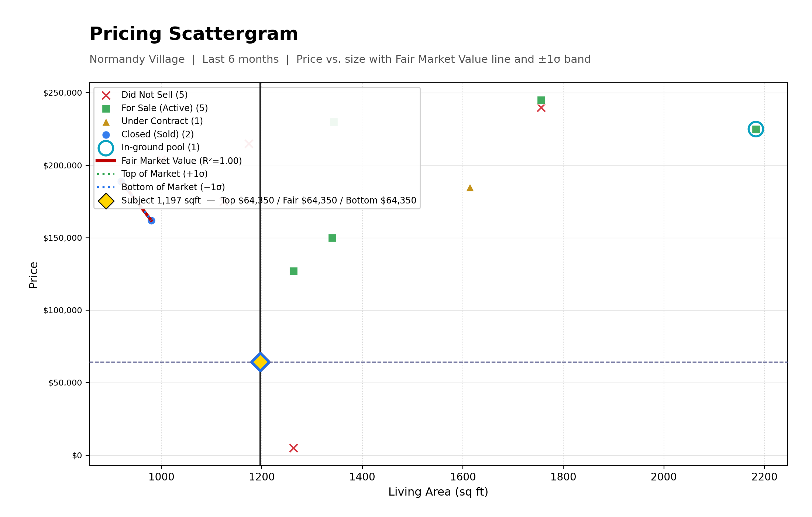Click the 'For Sale (Active) (5)' legend label
The width and height of the screenshot is (812, 517).
tap(165, 108)
